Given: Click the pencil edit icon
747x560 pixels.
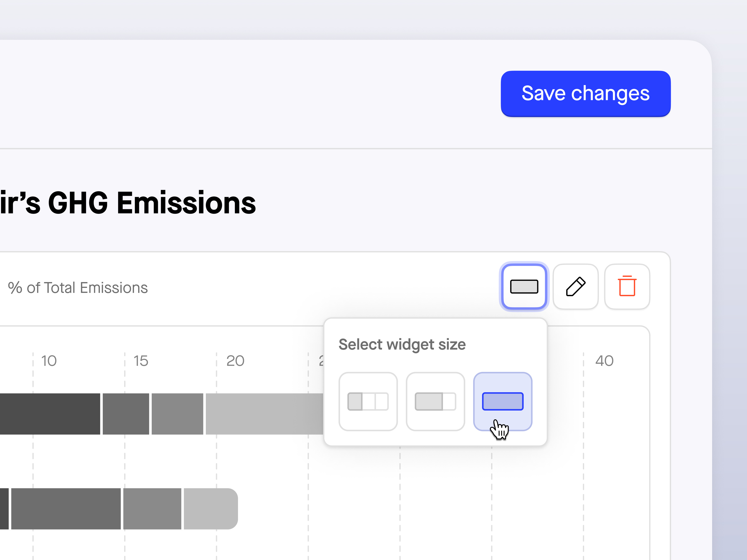Looking at the screenshot, I should [x=576, y=287].
